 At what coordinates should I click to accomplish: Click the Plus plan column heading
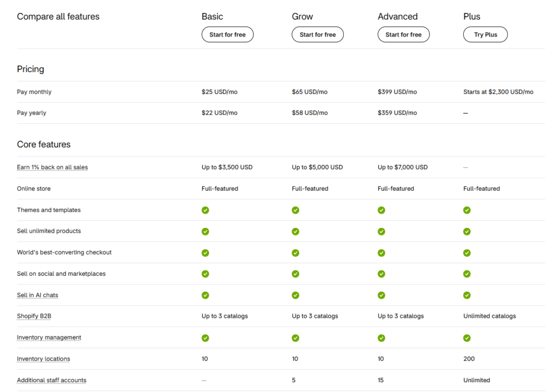tap(472, 17)
